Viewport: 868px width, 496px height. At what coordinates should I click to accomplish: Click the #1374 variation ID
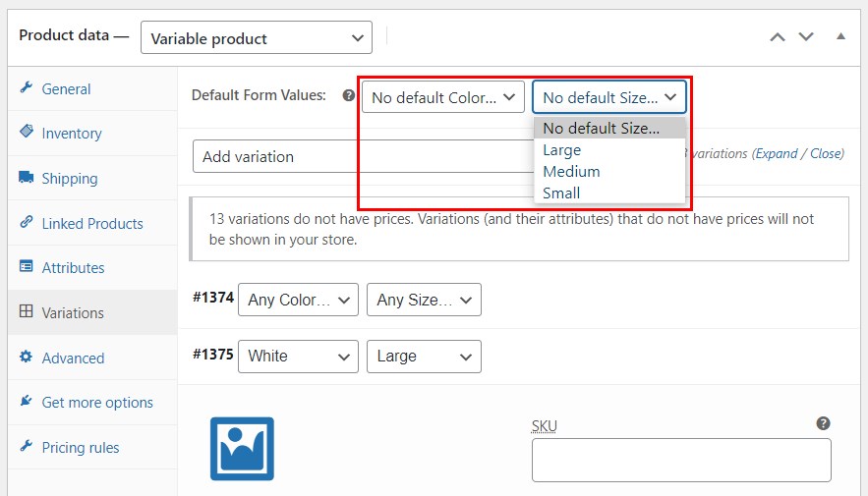(213, 298)
